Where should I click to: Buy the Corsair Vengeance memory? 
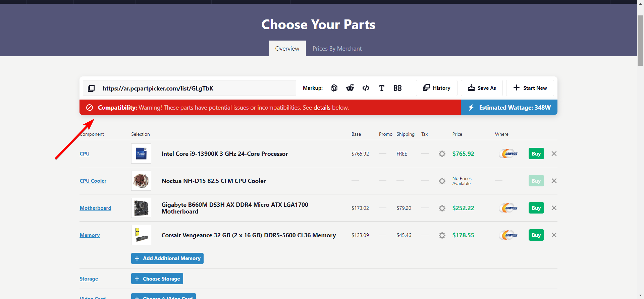536,235
